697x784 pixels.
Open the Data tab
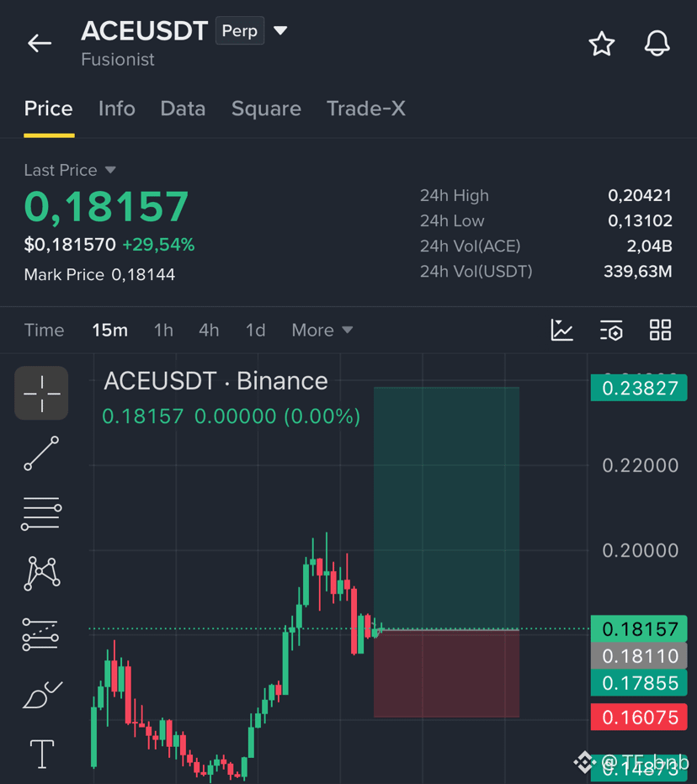pyautogui.click(x=183, y=109)
